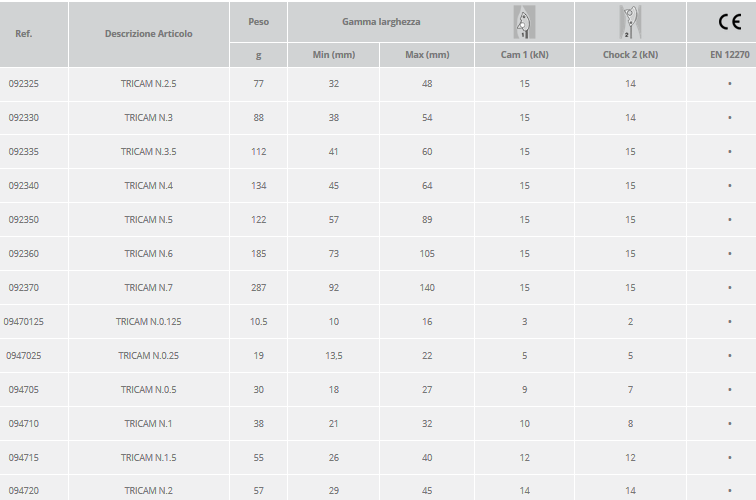Click the Min (mm) subheader
Screen dimensions: 756x500
coord(334,55)
